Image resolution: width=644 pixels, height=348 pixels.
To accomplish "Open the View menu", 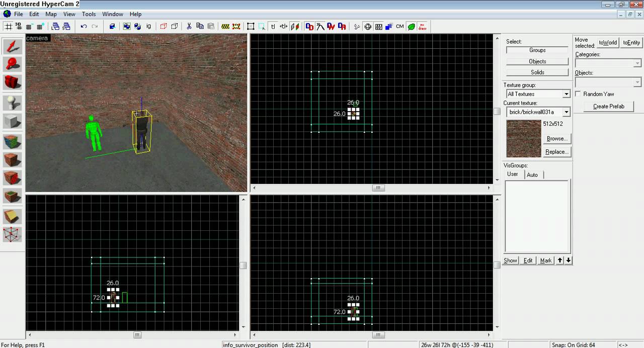I will pos(69,14).
